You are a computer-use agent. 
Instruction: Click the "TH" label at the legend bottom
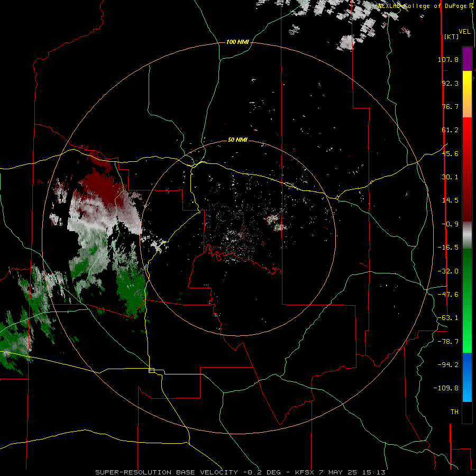coord(454,412)
